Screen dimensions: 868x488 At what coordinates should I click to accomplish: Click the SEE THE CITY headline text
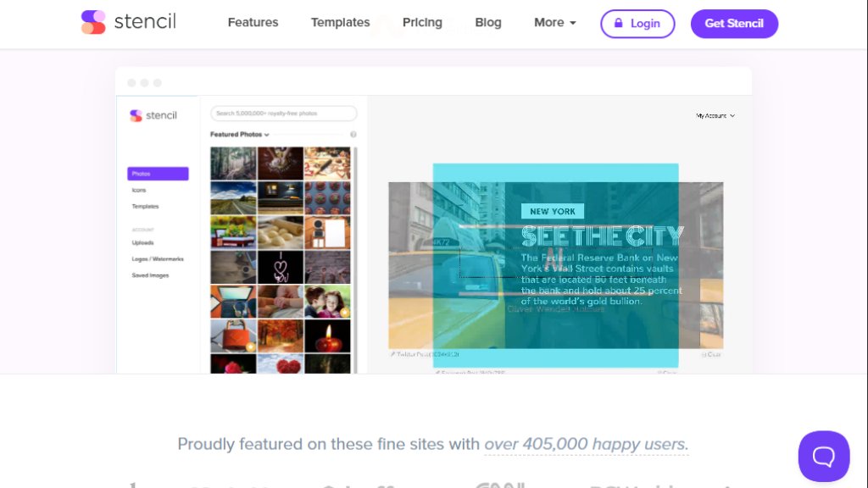coord(603,236)
